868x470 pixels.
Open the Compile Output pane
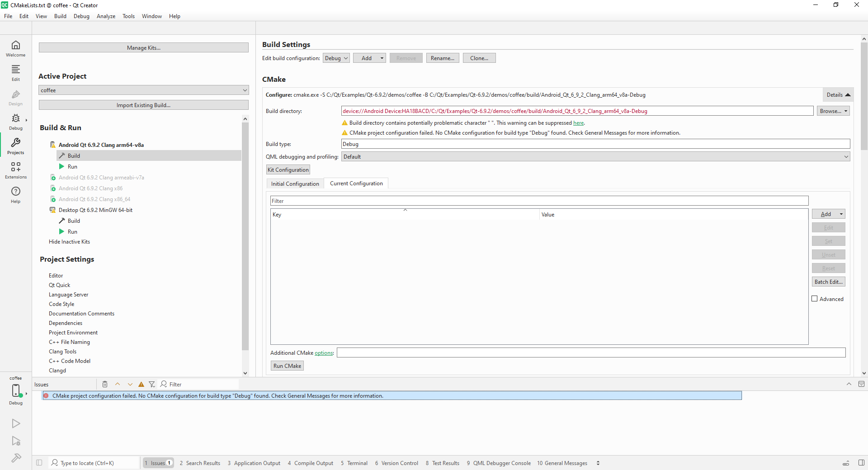tap(311, 463)
